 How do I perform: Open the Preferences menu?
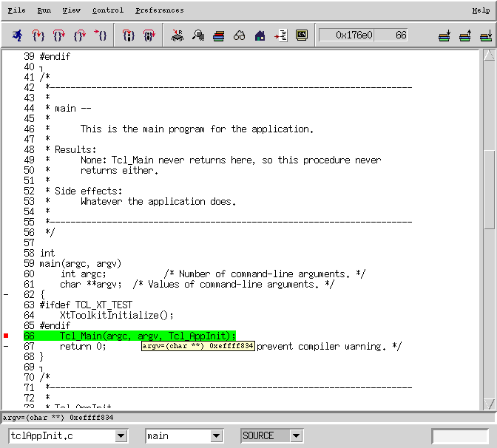tap(160, 10)
